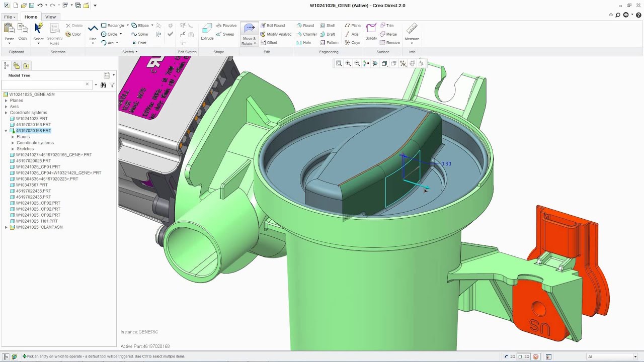The height and width of the screenshot is (362, 644).
Task: Collapse the 46197020168.PRT node
Action: pos(6,131)
